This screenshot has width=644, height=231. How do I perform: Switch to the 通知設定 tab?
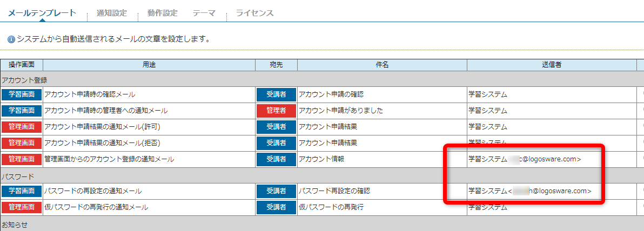tap(111, 13)
